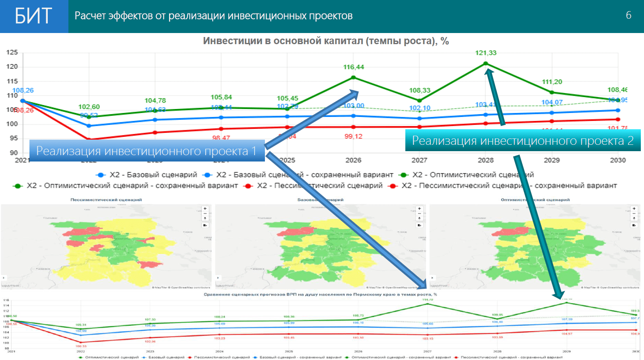Click the control under the compass, Пессимистический map

(x=205, y=225)
